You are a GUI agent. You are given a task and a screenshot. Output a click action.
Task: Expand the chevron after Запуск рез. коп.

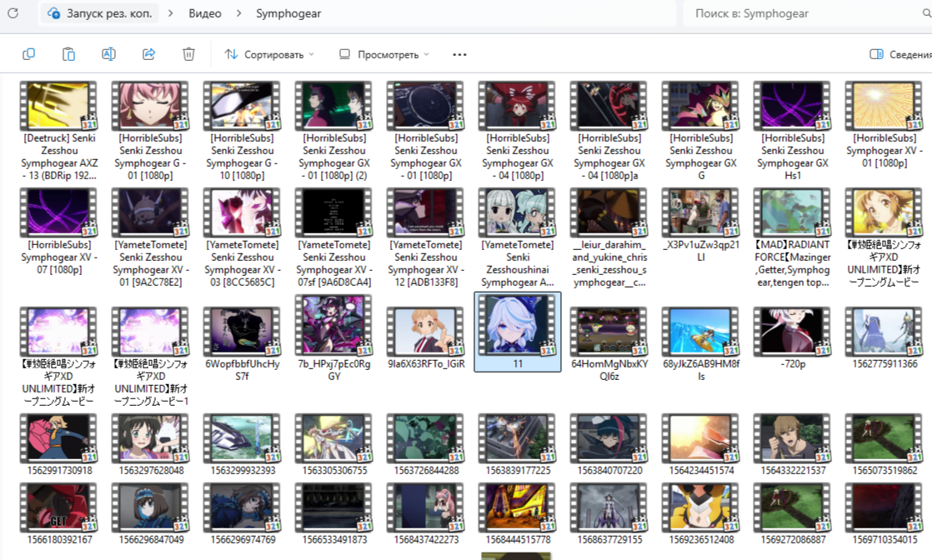tap(171, 13)
